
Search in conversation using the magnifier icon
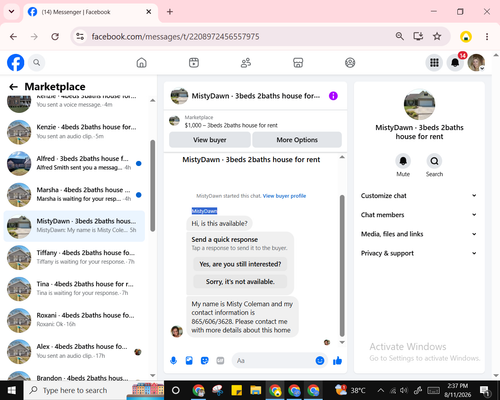pos(434,161)
